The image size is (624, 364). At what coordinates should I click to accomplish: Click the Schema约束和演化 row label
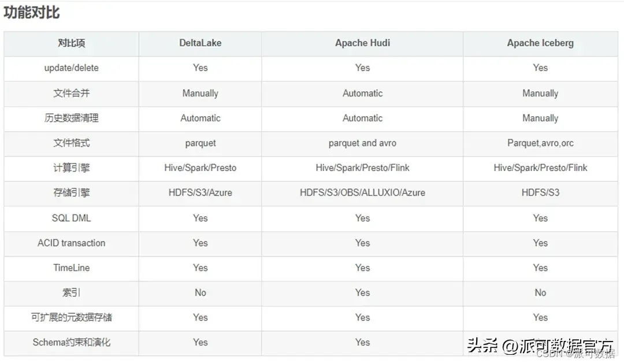pos(71,343)
